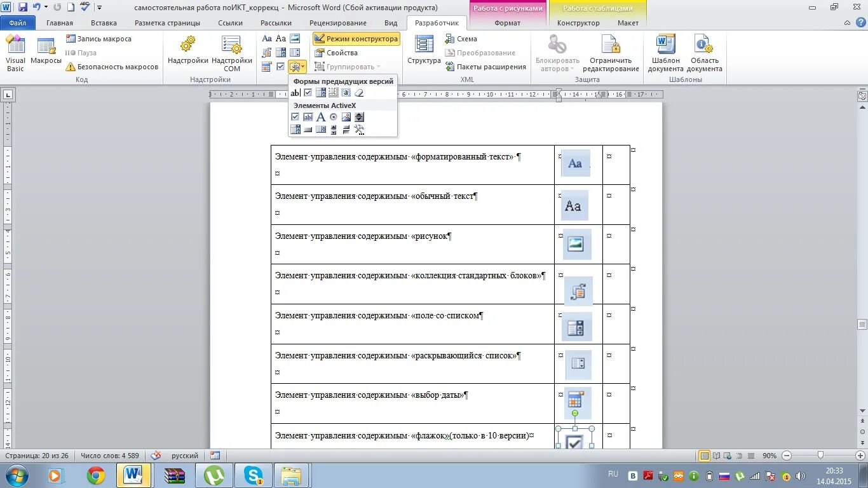Open Безопасность макросов settings
The width and height of the screenshot is (868, 488).
[112, 67]
